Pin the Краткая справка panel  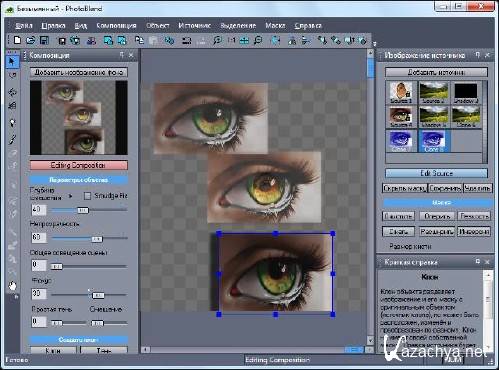point(478,262)
